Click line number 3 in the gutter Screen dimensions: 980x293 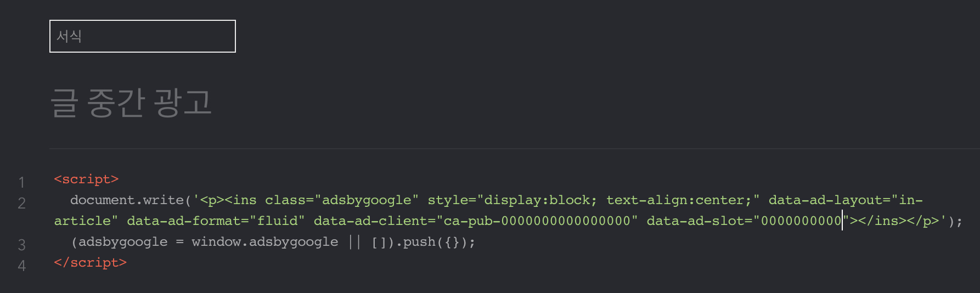coord(21,245)
